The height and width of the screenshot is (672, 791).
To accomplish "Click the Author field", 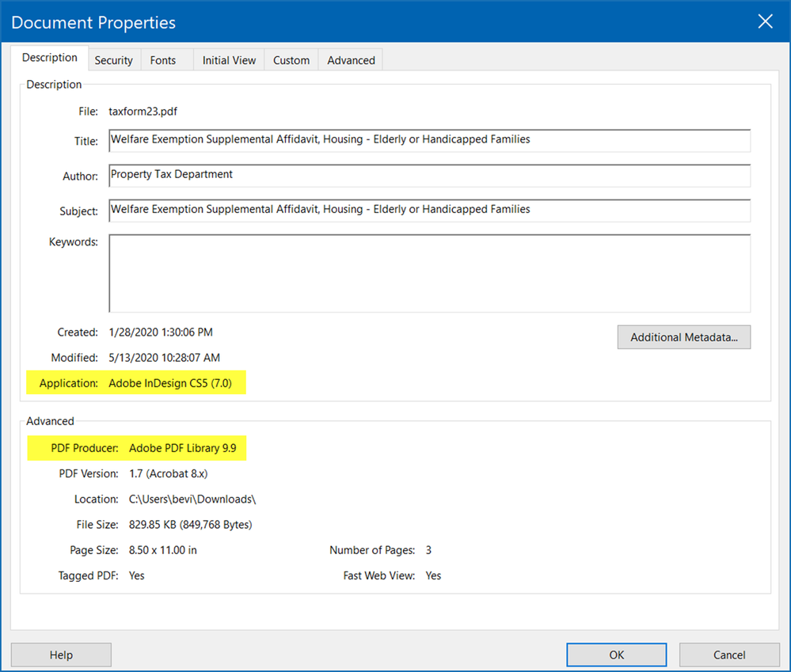I will (428, 175).
